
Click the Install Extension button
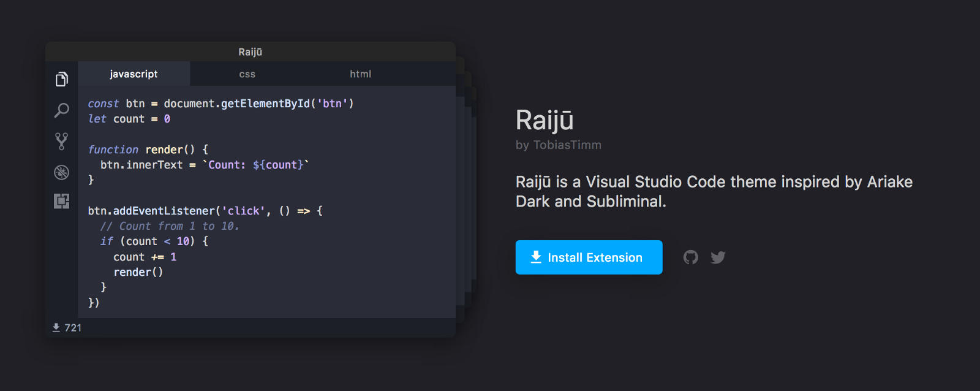(589, 257)
